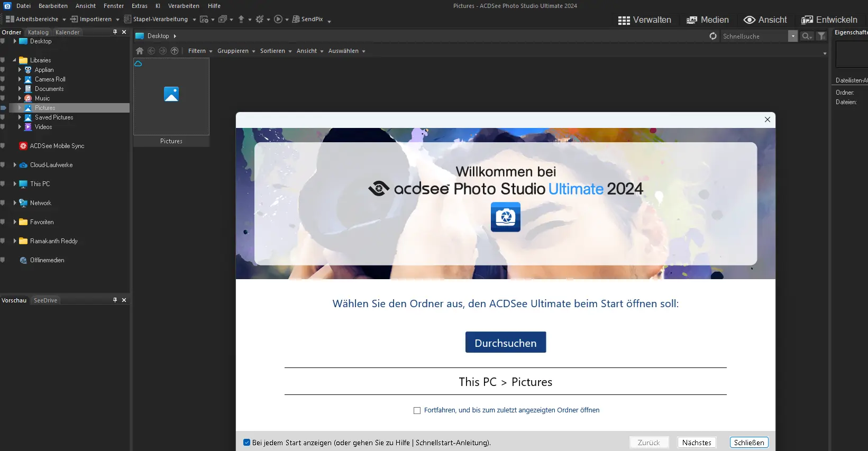Toggle Easy-Select marker for Desktop
The width and height of the screenshot is (868, 451).
pyautogui.click(x=3, y=41)
